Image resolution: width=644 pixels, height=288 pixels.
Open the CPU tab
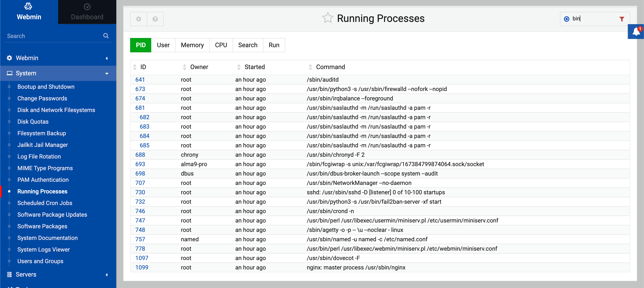221,45
